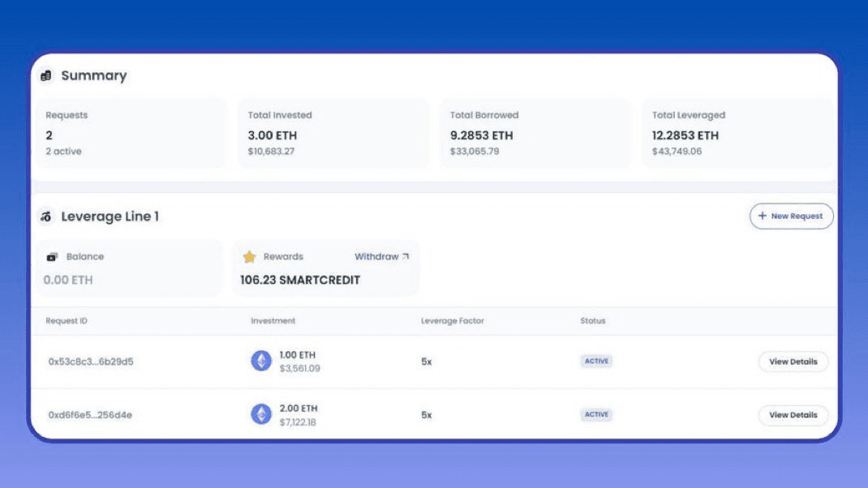View details for request 0x53c8c3...6b29d5
Image resolution: width=868 pixels, height=488 pixels.
pos(793,362)
